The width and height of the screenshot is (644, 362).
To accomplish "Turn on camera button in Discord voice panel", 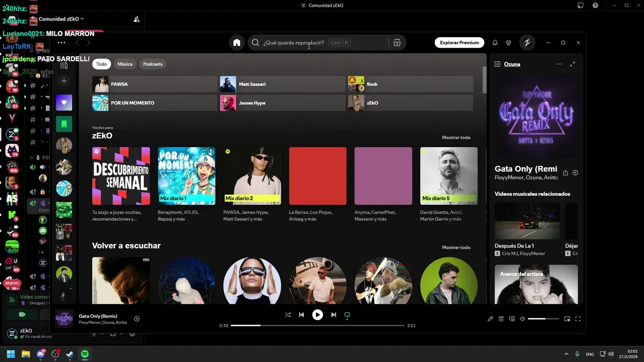I will click(x=22, y=314).
